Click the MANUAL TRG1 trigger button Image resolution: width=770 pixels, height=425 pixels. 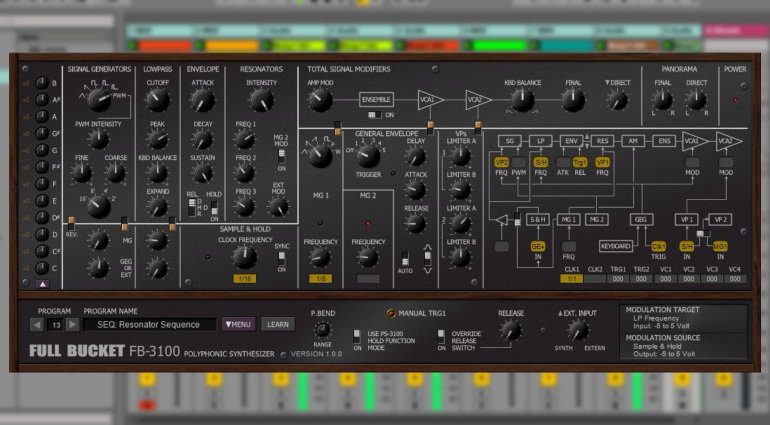click(x=391, y=313)
